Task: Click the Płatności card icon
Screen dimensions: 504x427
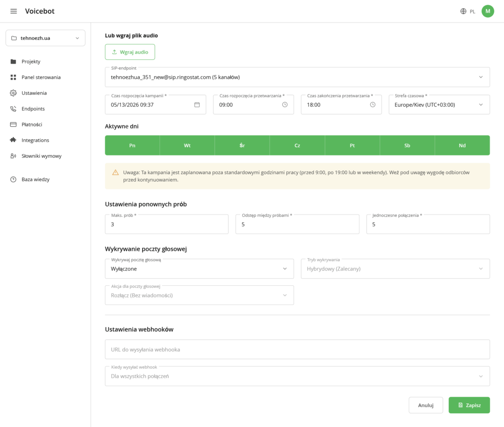Action: [x=13, y=124]
